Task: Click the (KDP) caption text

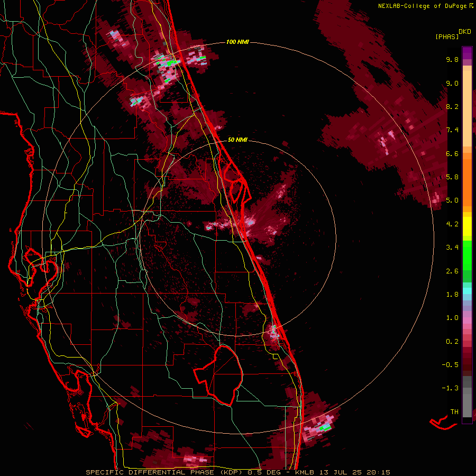Action: pos(231,472)
